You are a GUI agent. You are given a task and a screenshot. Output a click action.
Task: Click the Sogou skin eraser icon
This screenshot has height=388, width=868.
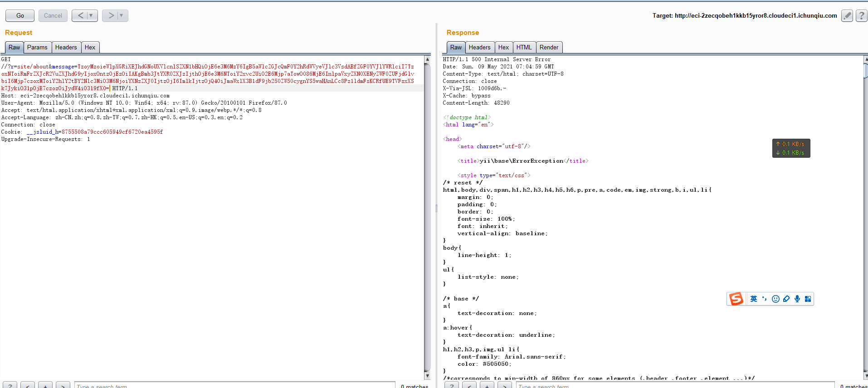[x=786, y=299]
